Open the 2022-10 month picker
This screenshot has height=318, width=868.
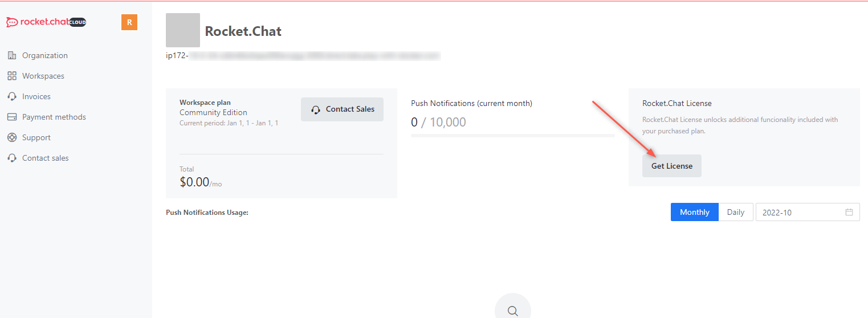point(808,212)
